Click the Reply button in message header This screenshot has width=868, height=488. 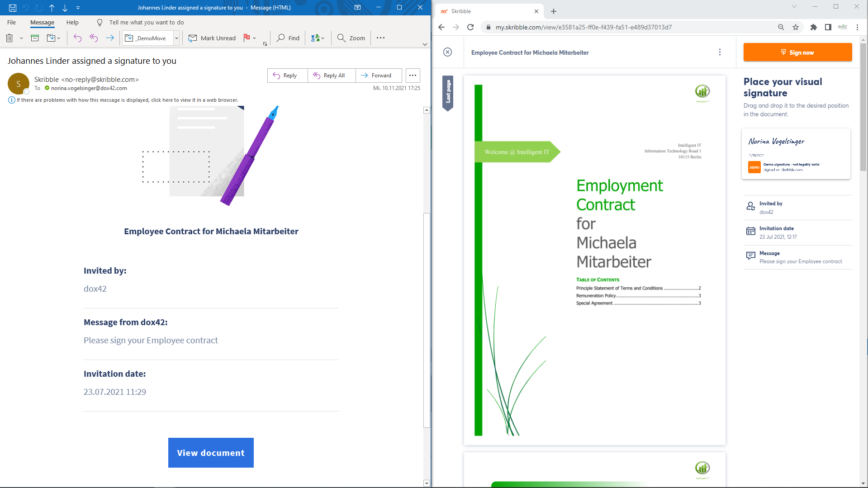coord(287,76)
